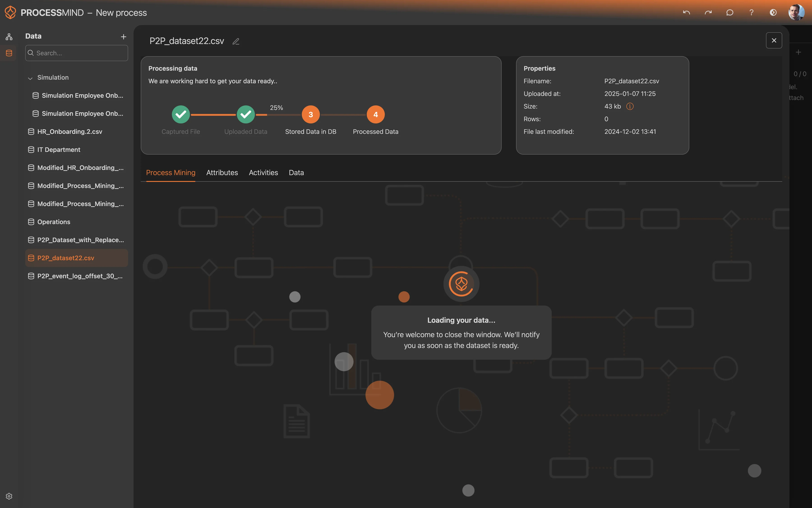Click the dataset search field
Viewport: 812px width, 508px height.
76,53
